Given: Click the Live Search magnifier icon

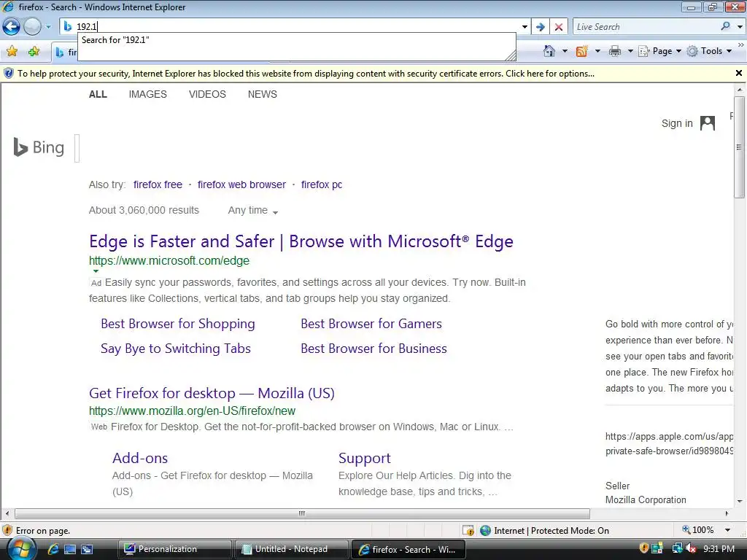Looking at the screenshot, I should click(x=726, y=26).
